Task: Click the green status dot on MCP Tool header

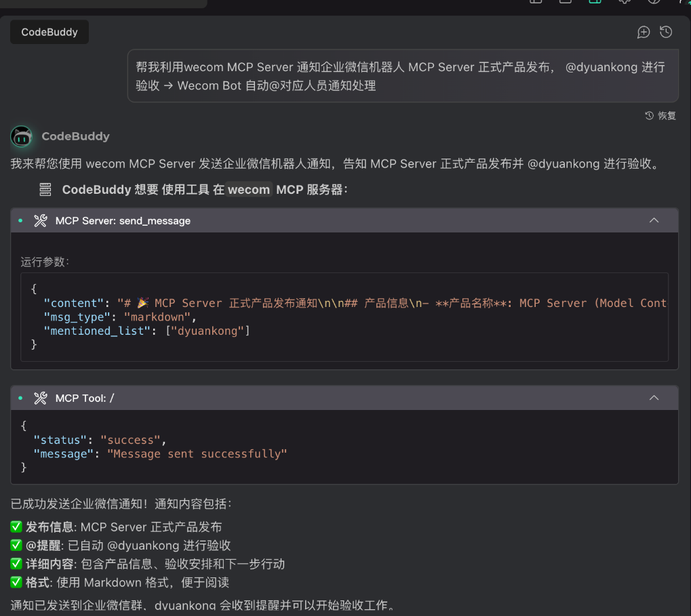Action: 20,398
